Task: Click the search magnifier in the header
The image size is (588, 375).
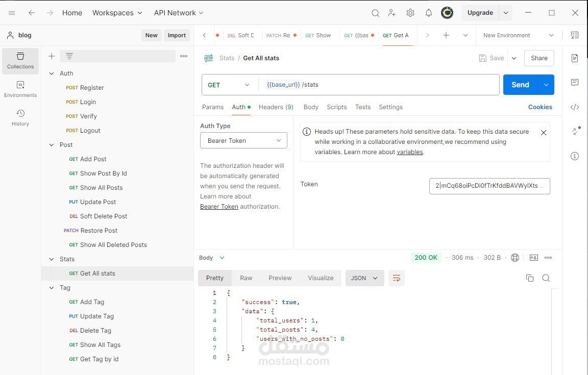Action: click(x=375, y=13)
